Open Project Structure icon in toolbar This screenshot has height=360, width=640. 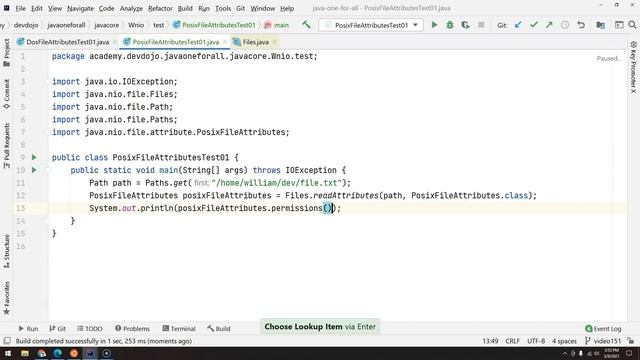[600, 25]
